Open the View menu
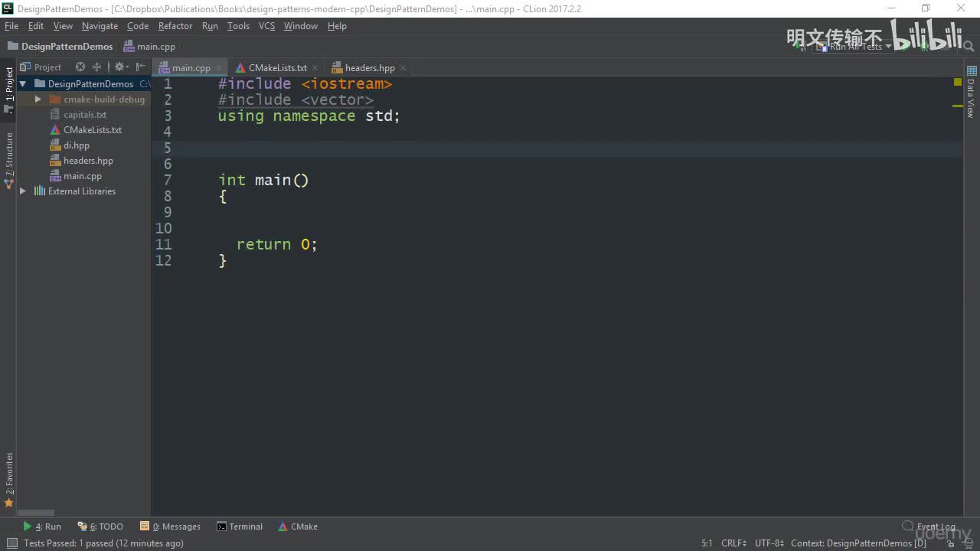 [63, 26]
